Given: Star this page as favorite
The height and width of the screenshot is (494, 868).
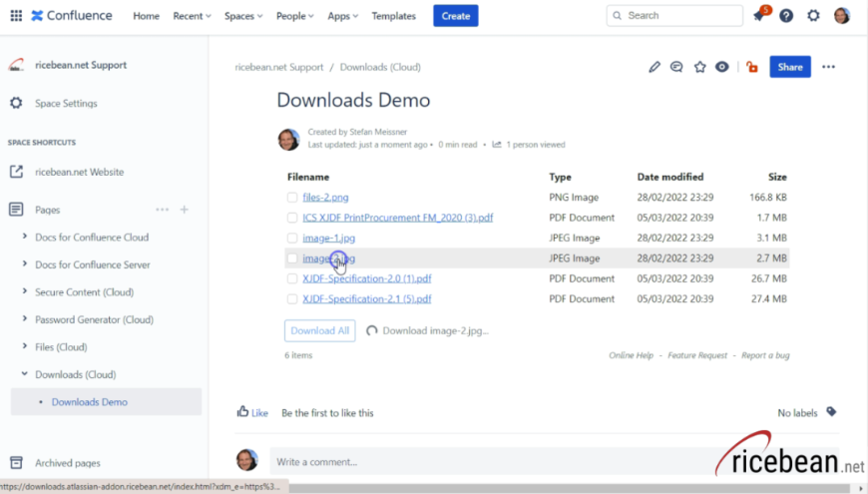Looking at the screenshot, I should click(700, 67).
